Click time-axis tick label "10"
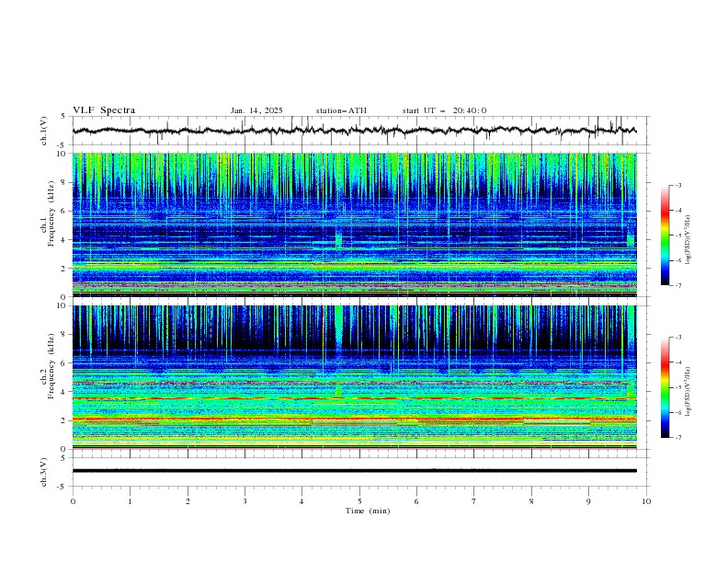 pyautogui.click(x=646, y=501)
